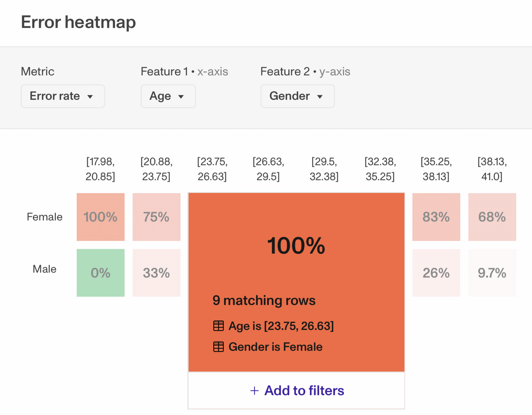Click Add to filters link
Screen dimensions: 532x415
[x=304, y=391]
